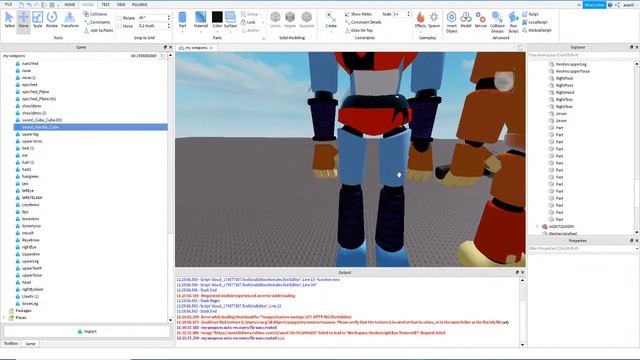Screen dimensions: 640x360
Task: Choose the Rotate tool
Action: click(51, 20)
